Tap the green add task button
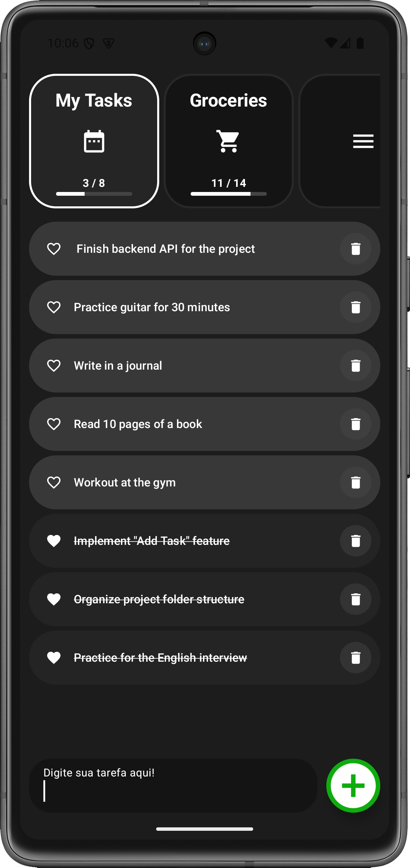 click(x=353, y=786)
